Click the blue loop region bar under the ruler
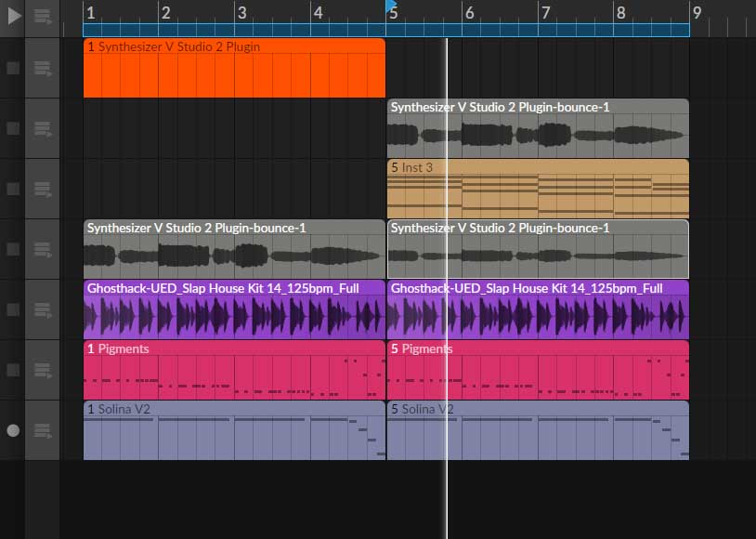This screenshot has width=756, height=539. pyautogui.click(x=279, y=30)
